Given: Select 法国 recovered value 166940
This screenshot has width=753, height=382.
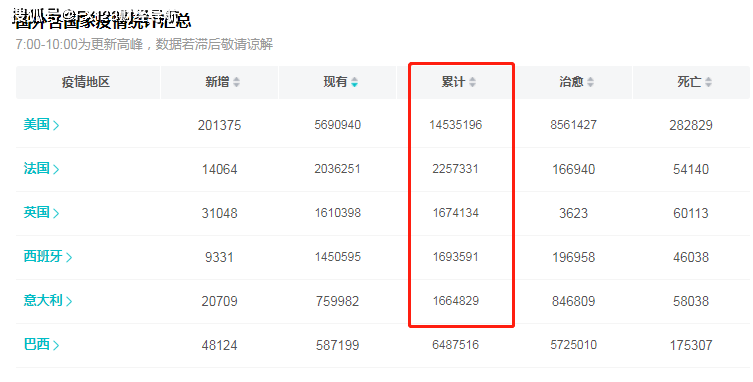Looking at the screenshot, I should (x=573, y=169).
